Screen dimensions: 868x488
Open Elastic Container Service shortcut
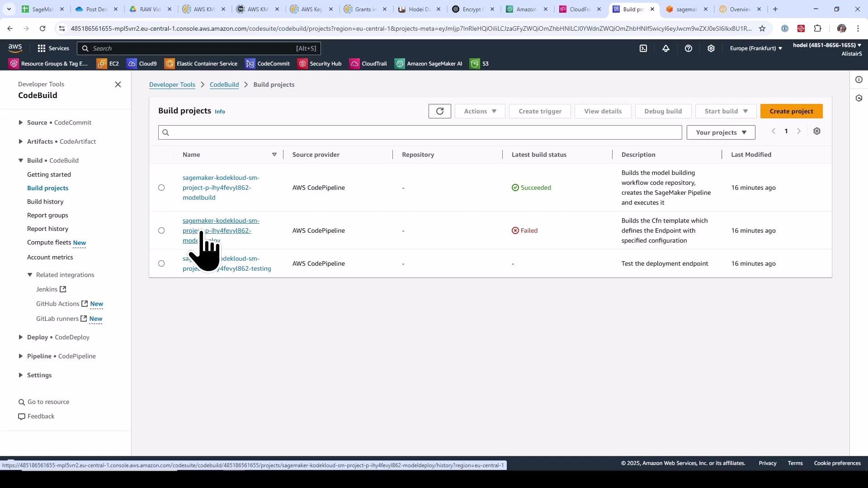coord(201,64)
